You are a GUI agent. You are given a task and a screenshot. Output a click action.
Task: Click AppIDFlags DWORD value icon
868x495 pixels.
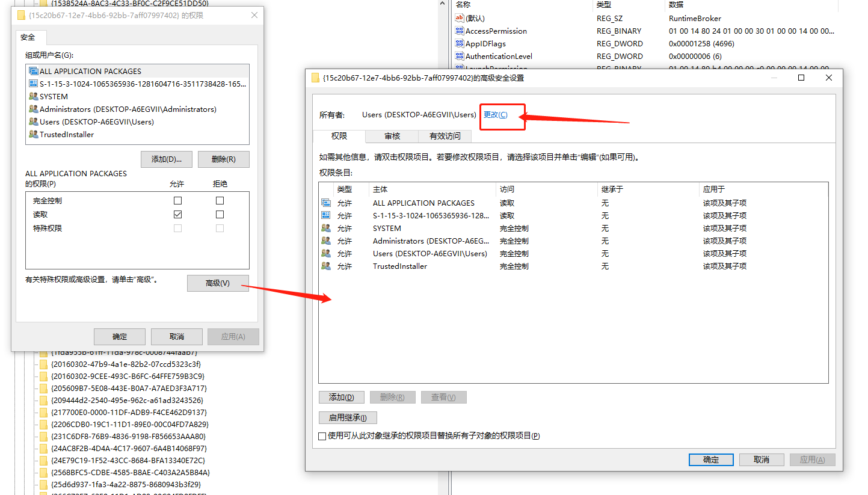click(460, 43)
